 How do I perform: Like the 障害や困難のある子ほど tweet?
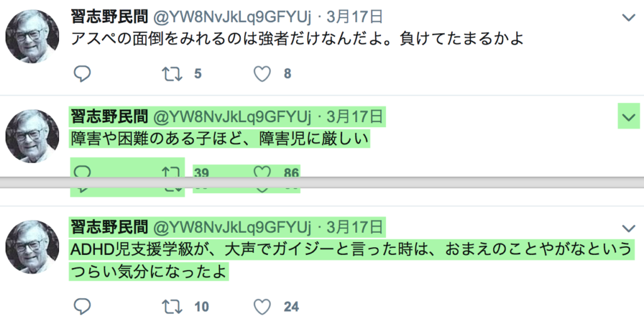pos(262,172)
